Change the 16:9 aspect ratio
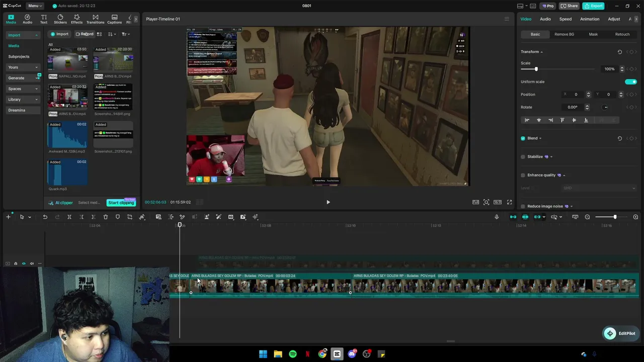644x362 pixels. [497, 202]
